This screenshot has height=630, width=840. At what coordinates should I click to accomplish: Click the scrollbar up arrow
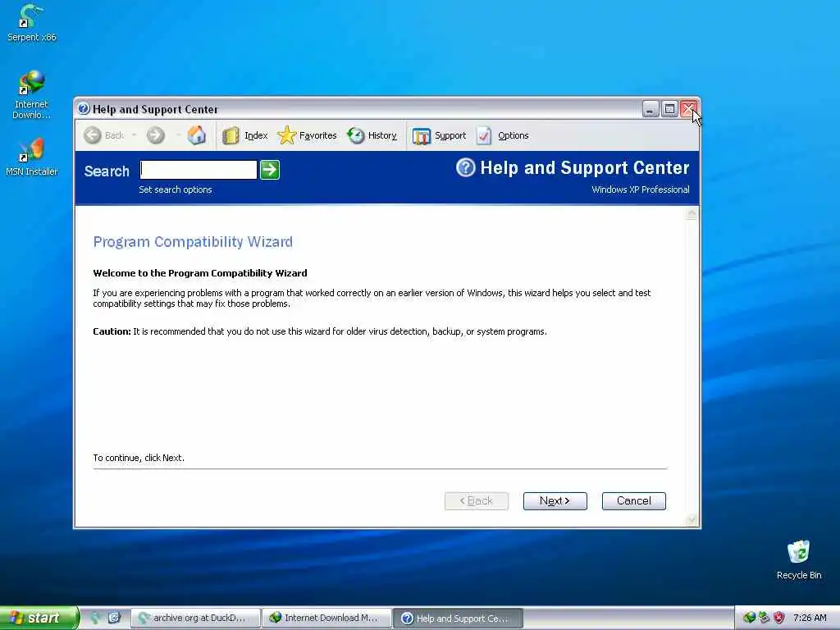pyautogui.click(x=692, y=214)
